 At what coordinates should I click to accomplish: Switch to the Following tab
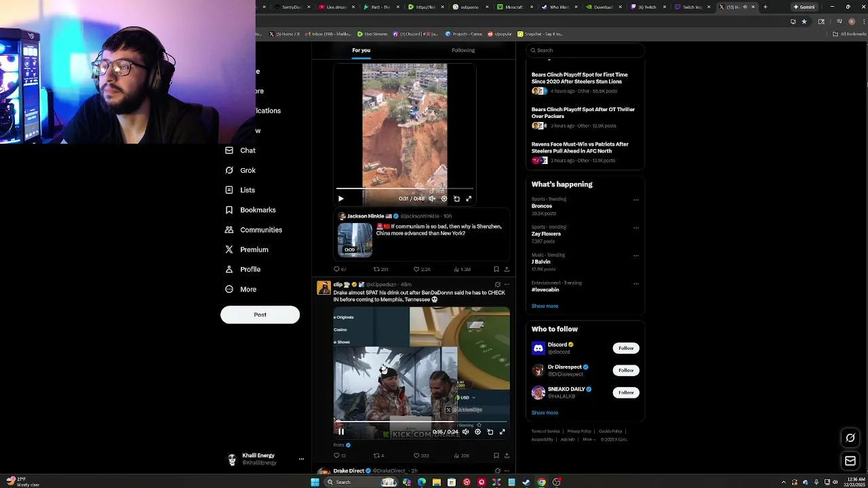pyautogui.click(x=463, y=50)
